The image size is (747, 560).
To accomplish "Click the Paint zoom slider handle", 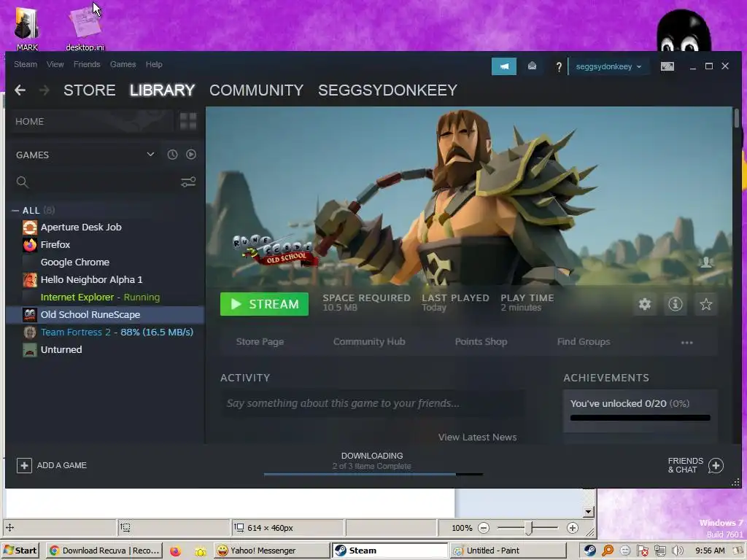I will [x=528, y=528].
